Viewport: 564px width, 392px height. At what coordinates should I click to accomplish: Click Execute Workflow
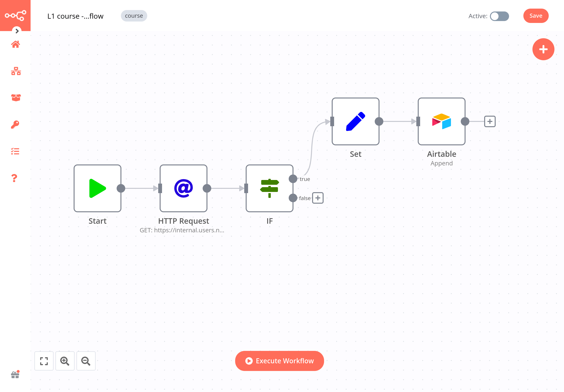(x=279, y=361)
